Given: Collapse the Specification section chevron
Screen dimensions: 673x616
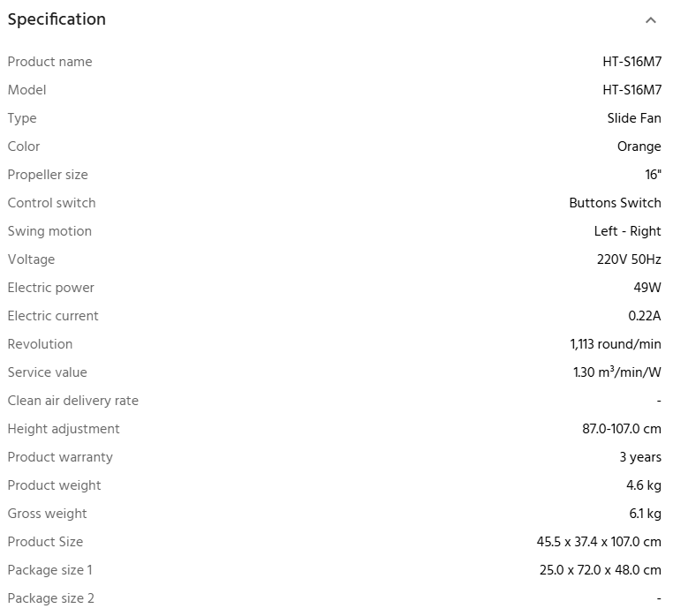Looking at the screenshot, I should coord(651,20).
